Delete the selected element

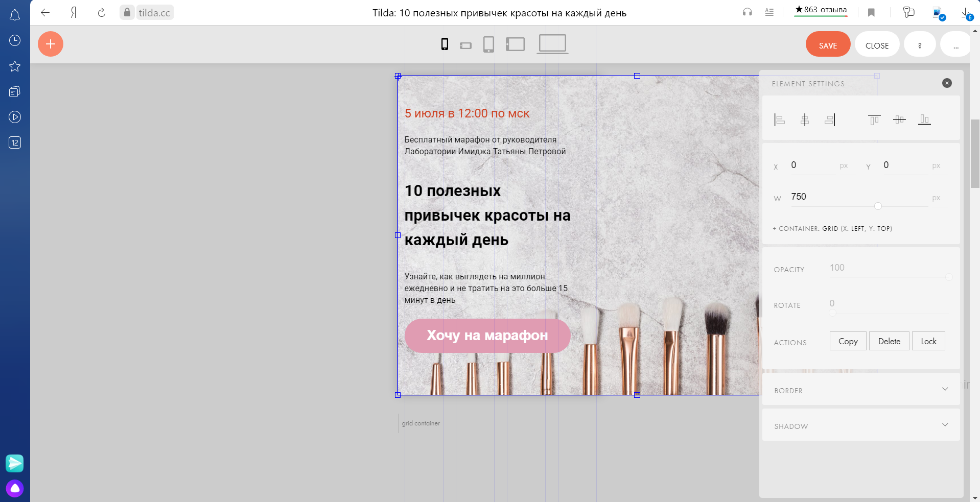coord(889,341)
